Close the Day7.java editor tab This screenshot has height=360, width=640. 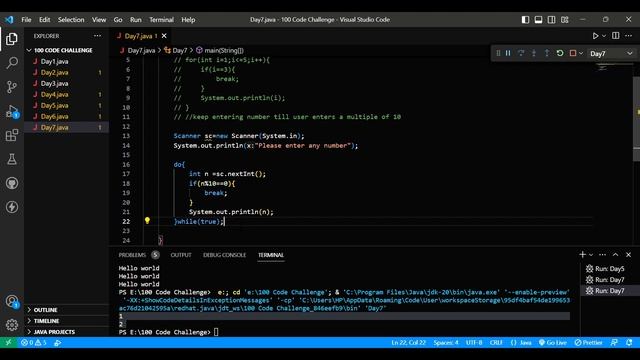tap(164, 36)
